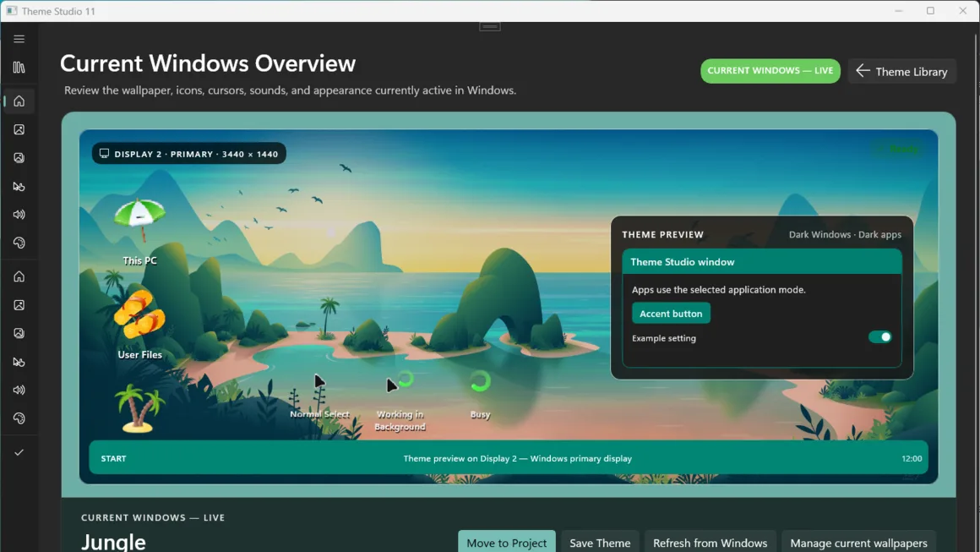Click the THEME PREVIEW panel label
980x552 pixels.
point(662,234)
